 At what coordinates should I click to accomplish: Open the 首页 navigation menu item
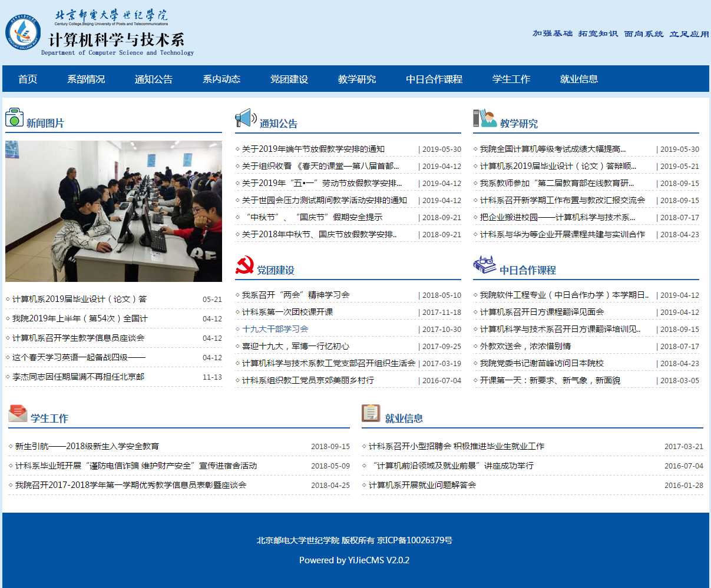tap(28, 79)
